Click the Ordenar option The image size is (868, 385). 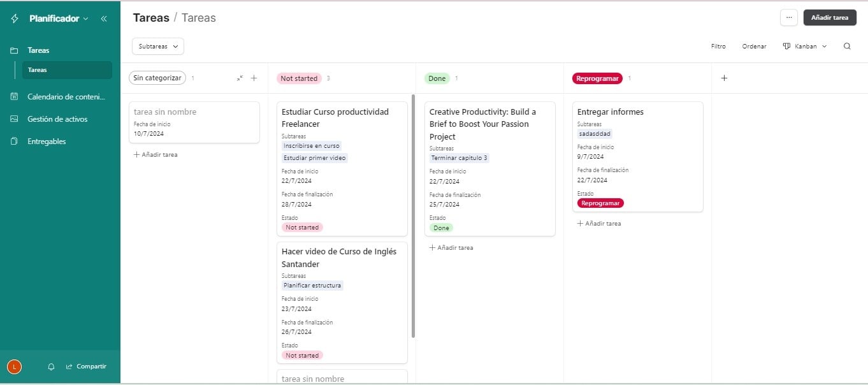click(754, 46)
